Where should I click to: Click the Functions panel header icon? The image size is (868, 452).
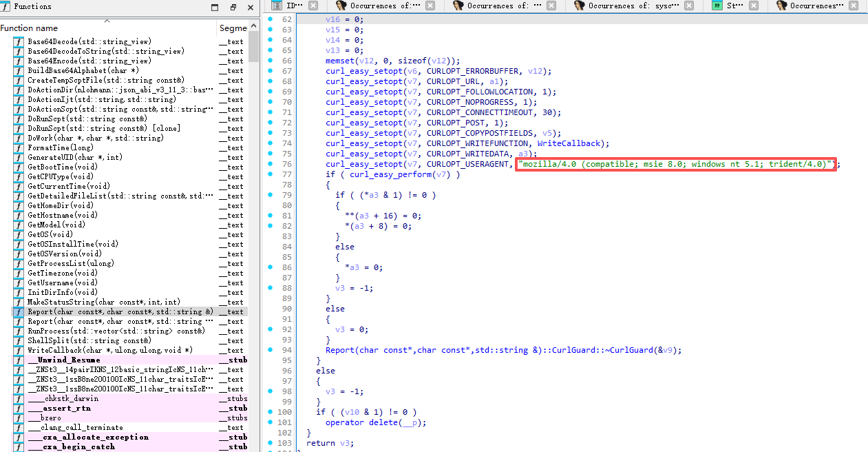[6, 7]
